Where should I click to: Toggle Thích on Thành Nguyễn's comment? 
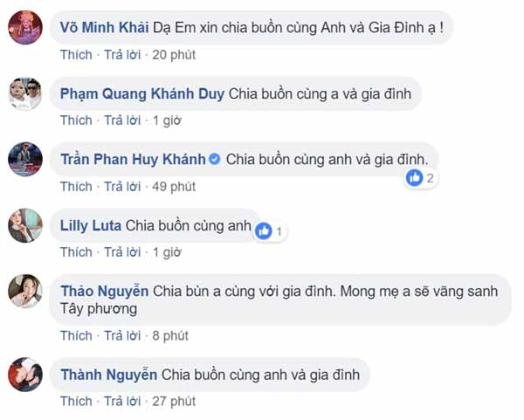pos(76,401)
